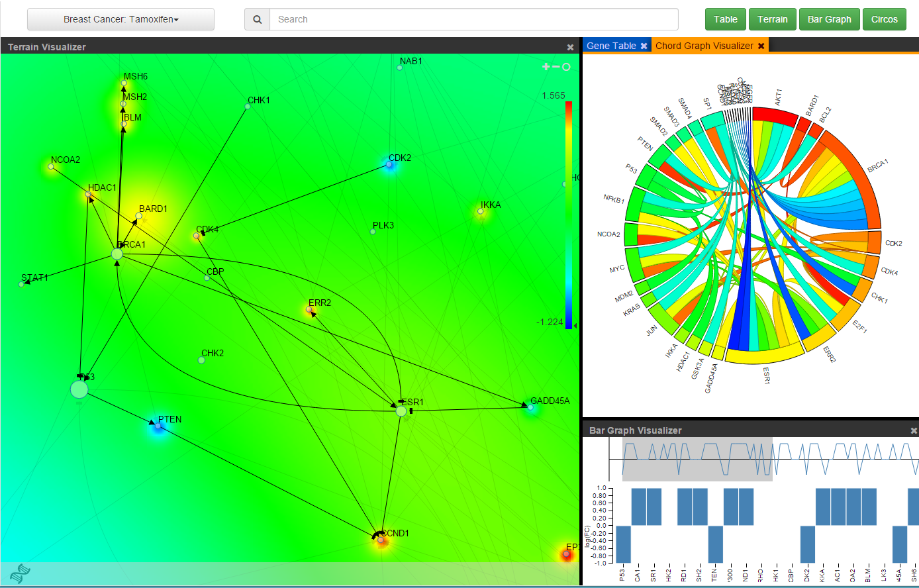Click the search magnifier icon

tap(258, 19)
